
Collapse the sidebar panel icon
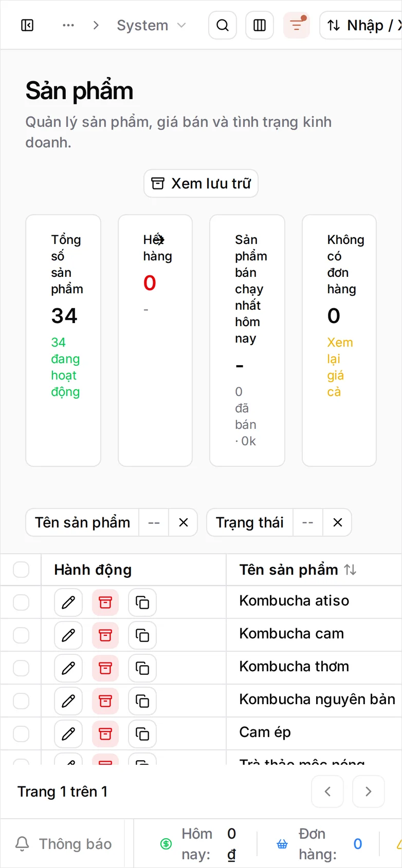[x=27, y=25]
